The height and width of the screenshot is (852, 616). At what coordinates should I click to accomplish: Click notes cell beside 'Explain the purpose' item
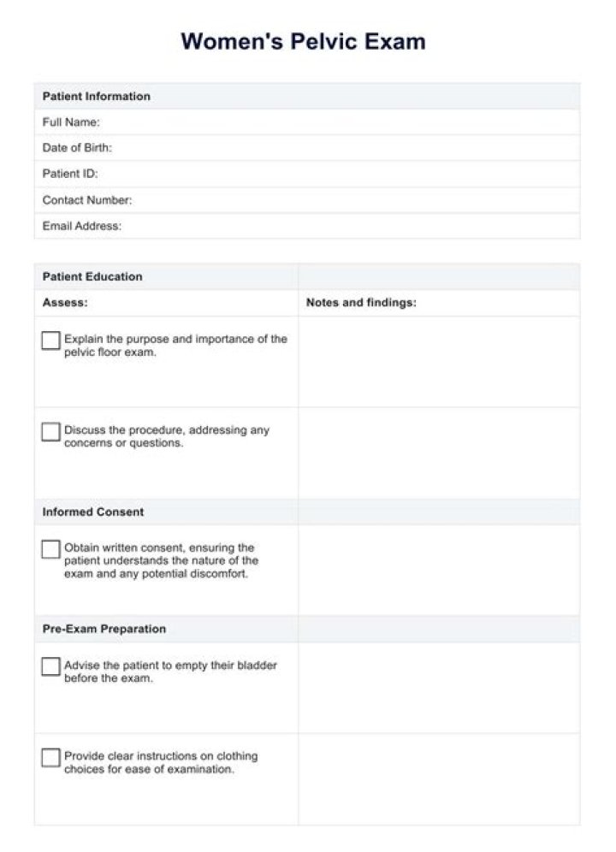(x=439, y=362)
